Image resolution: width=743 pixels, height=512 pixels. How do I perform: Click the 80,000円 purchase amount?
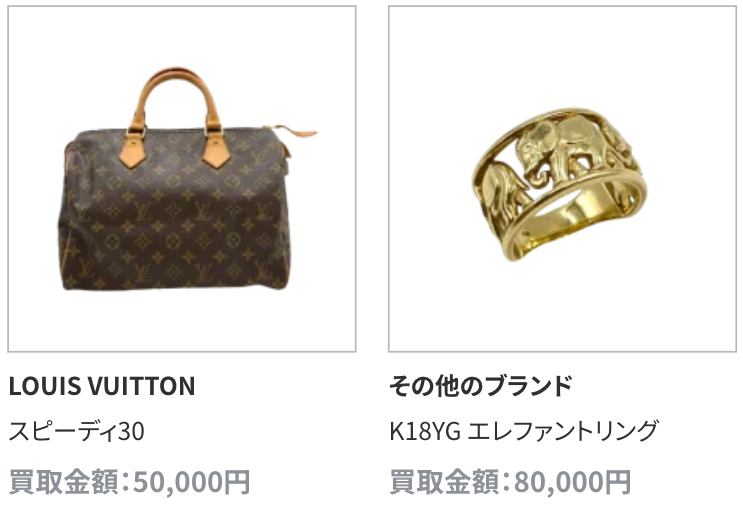(572, 482)
